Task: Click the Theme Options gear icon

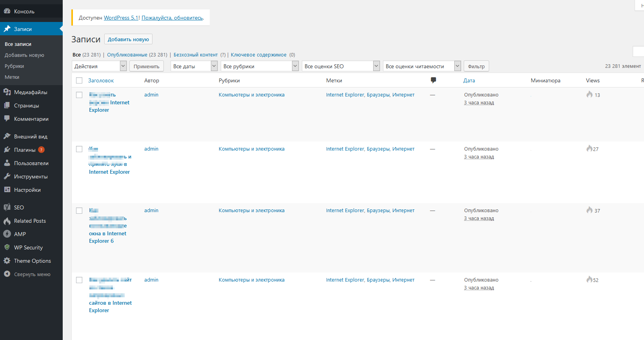Action: tap(7, 261)
